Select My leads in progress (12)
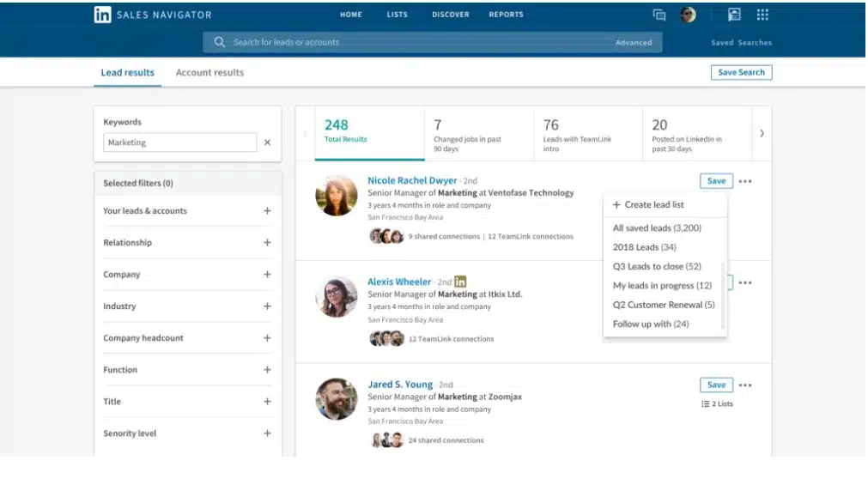 tap(662, 286)
